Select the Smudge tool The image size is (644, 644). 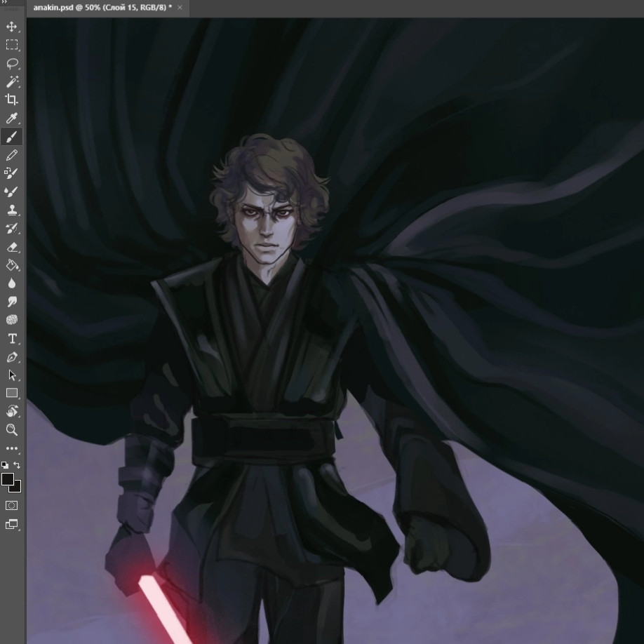[11, 302]
